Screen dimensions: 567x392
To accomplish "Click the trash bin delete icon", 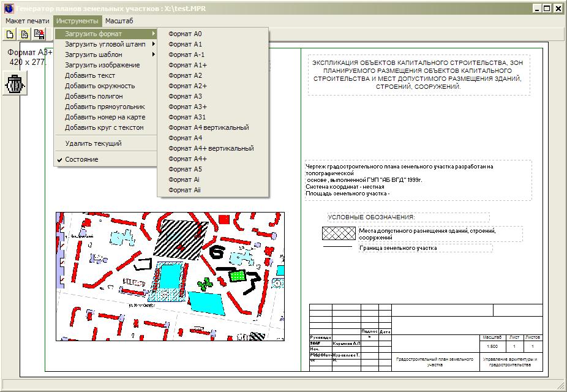I will click(15, 84).
